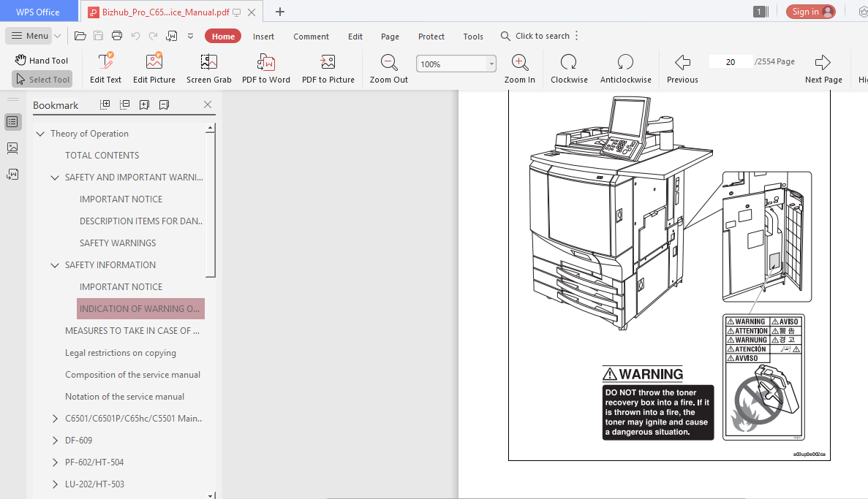The image size is (868, 499).
Task: Start a Screen Grab
Action: (208, 67)
